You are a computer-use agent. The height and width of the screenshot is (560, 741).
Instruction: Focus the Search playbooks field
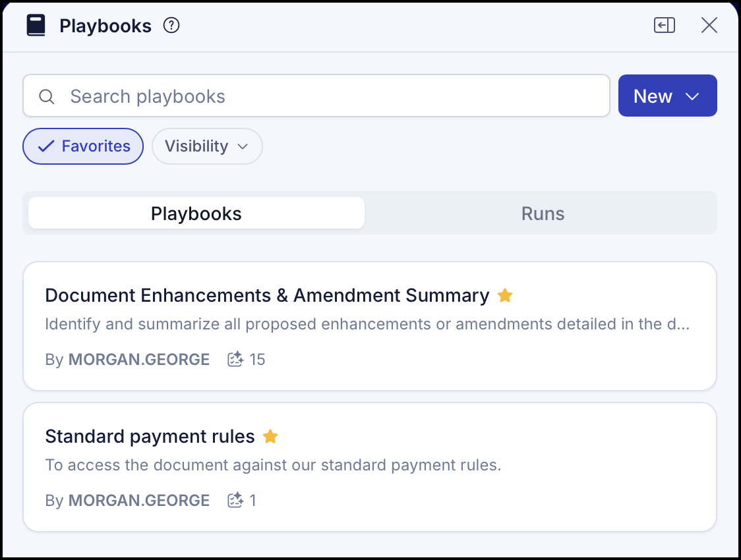point(316,96)
